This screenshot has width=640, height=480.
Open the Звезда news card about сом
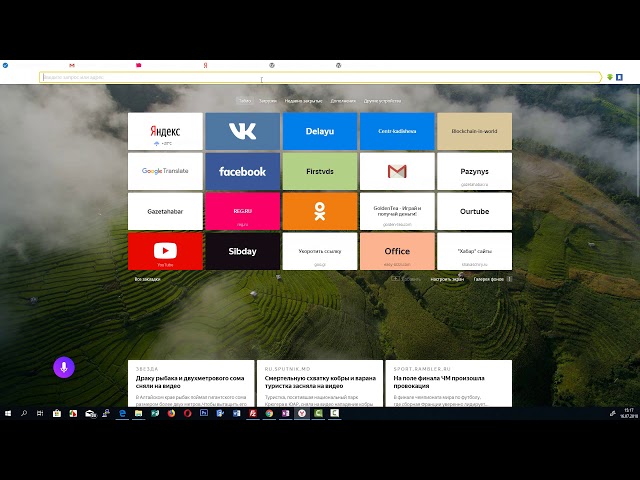pos(191,383)
